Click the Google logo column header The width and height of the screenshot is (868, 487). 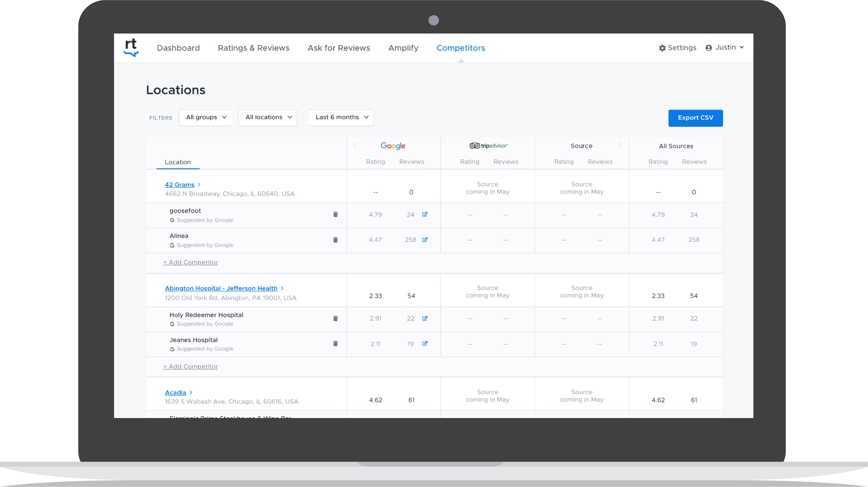[x=393, y=146]
